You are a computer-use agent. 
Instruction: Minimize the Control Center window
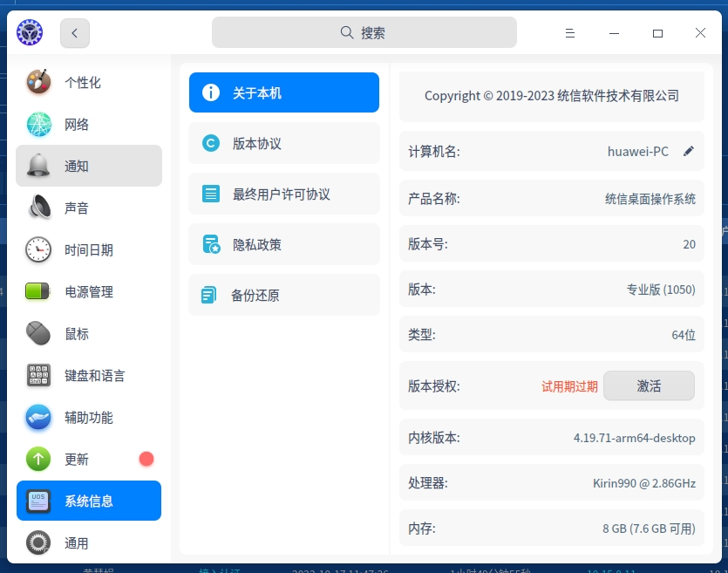[615, 33]
